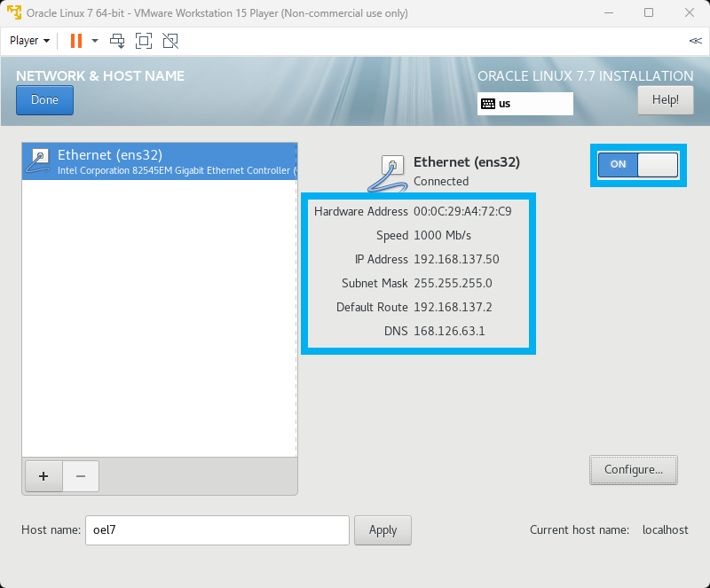Click the IP address 192.168.137.50
710x588 pixels.
[x=456, y=259]
